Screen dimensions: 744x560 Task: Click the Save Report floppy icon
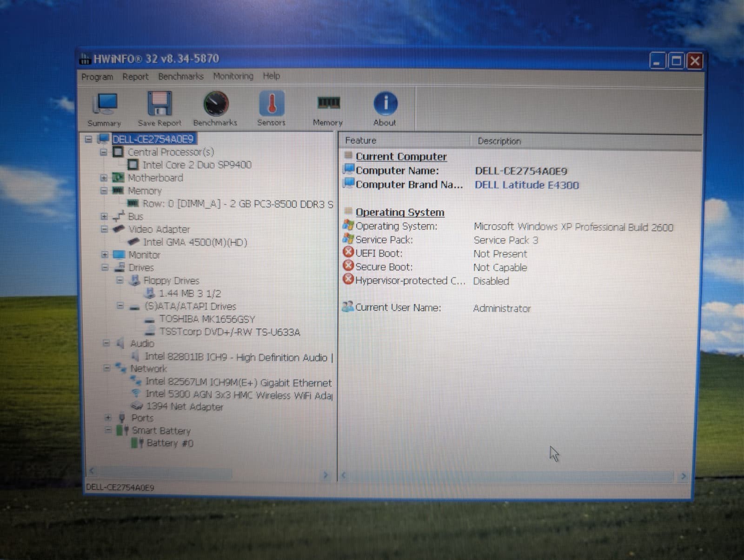[159, 103]
